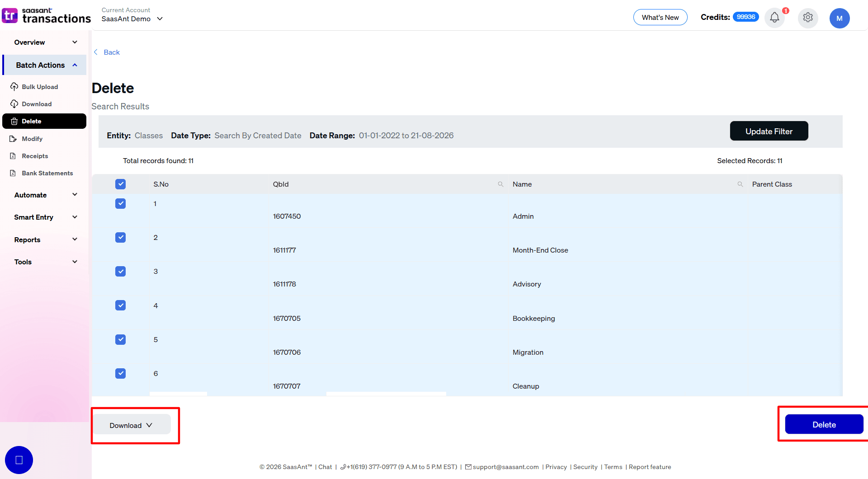Screen dimensions: 868x479
Task: Click the Update Filter button
Action: 769,131
